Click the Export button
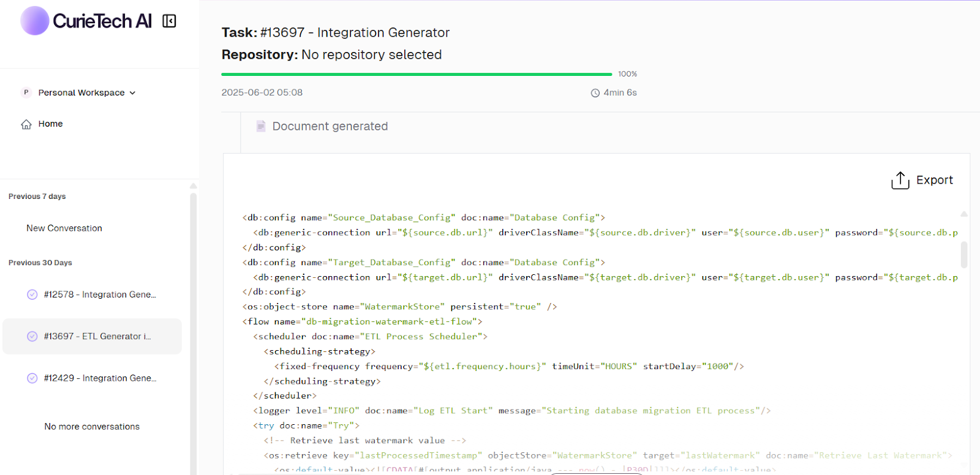 (x=922, y=180)
